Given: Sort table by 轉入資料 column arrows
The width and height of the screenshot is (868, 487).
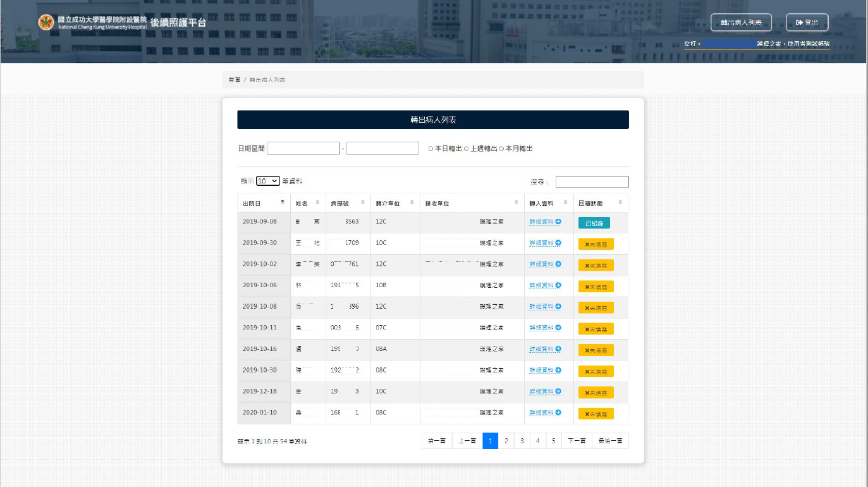Looking at the screenshot, I should [566, 203].
